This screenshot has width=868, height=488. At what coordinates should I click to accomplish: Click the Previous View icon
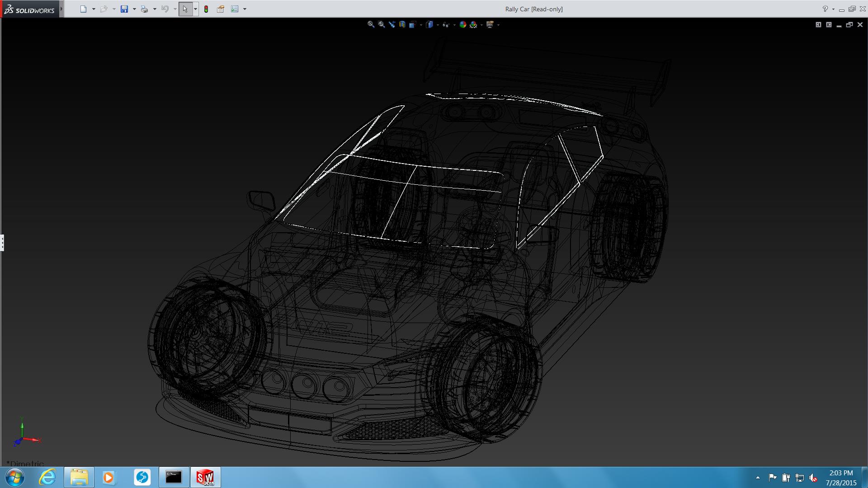[x=392, y=25]
